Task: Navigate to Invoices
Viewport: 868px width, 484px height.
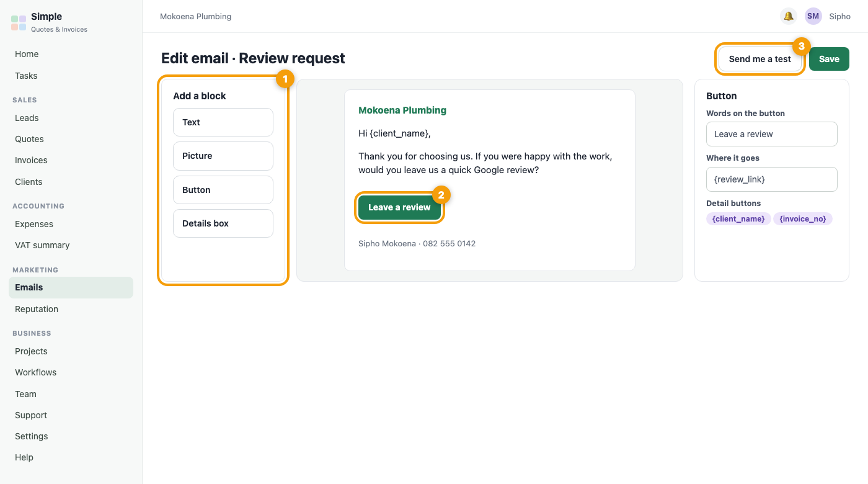Action: [x=71, y=160]
